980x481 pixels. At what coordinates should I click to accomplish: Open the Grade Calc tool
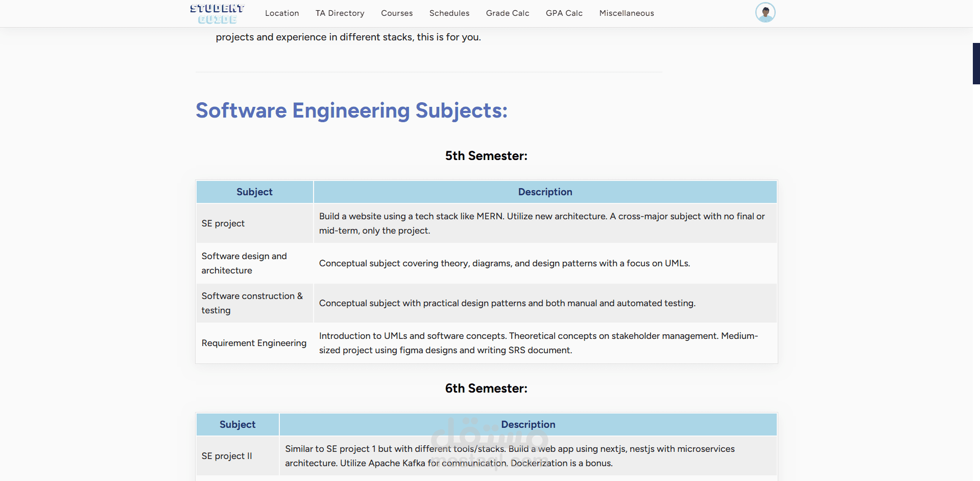tap(508, 13)
